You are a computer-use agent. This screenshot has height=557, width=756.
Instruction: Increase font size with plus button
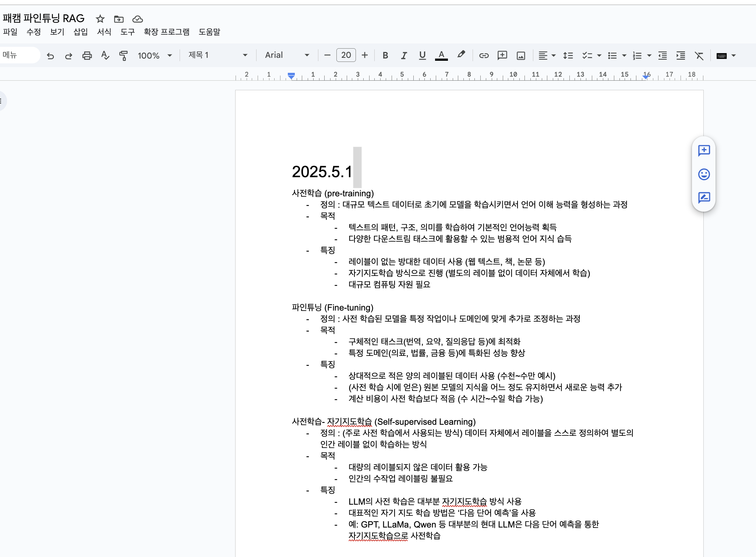(x=365, y=55)
